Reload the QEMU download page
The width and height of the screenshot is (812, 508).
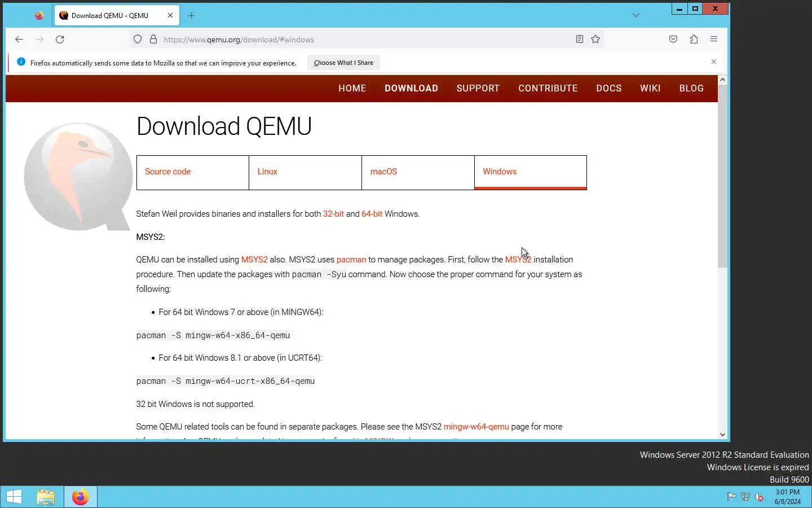point(60,40)
